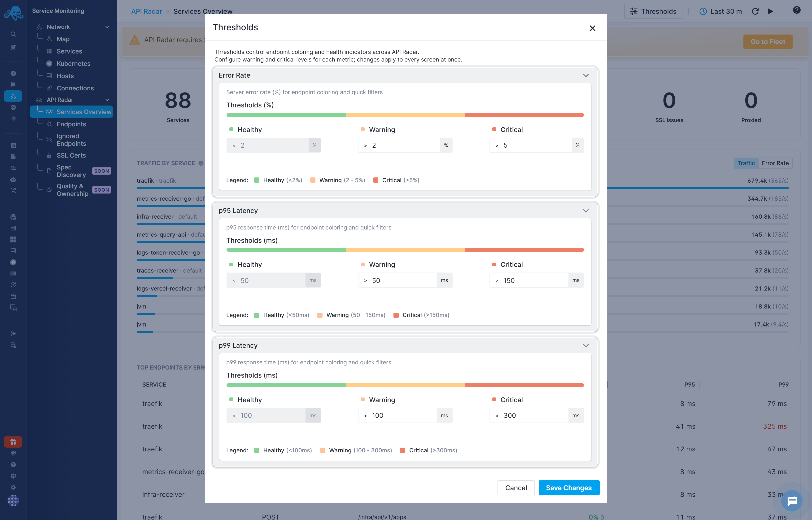Click the warning triangle in banner
Screen dimensions: 812x520
[x=134, y=40]
